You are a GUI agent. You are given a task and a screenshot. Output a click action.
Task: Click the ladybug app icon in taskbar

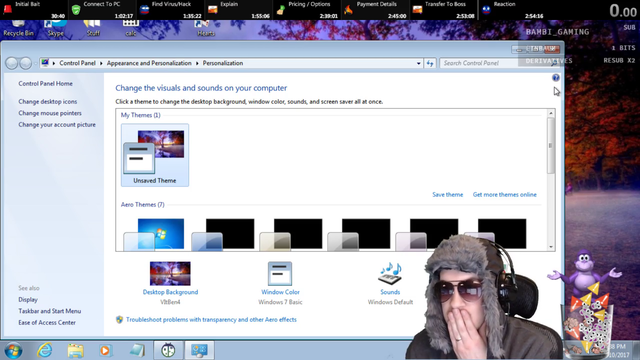click(168, 350)
